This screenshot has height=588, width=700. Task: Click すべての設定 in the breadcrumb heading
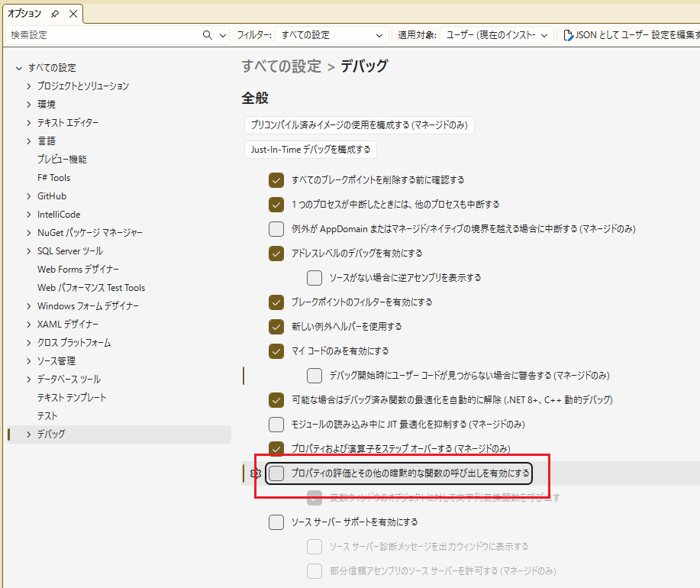click(x=282, y=66)
